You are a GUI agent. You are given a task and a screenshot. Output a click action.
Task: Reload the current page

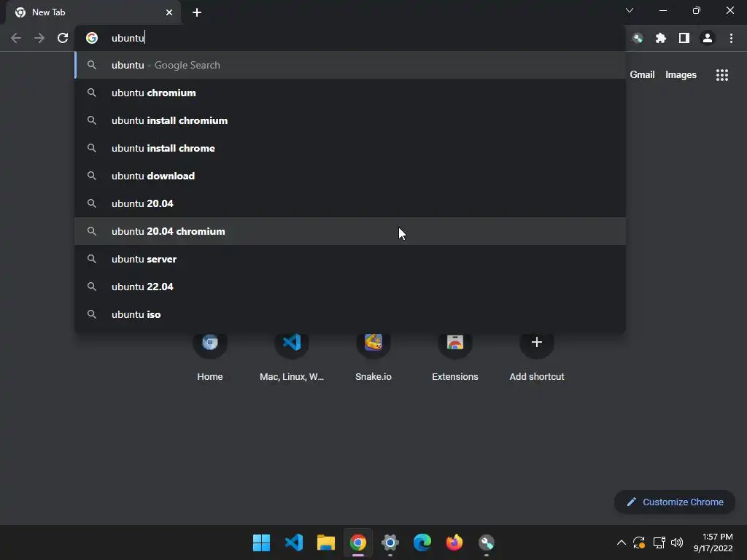[63, 38]
